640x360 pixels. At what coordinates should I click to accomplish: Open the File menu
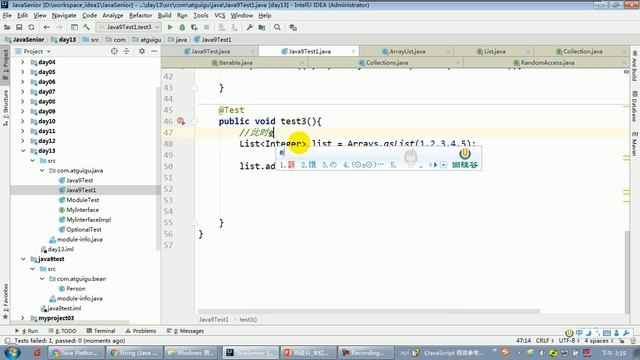[x=7, y=16]
